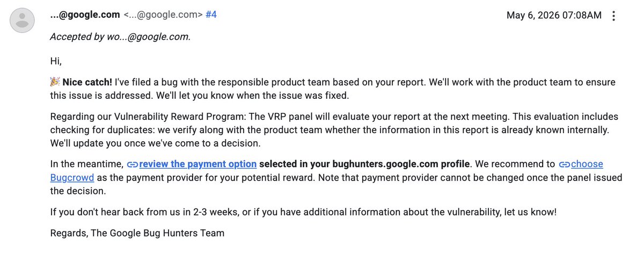Image resolution: width=644 pixels, height=253 pixels.
Task: Click the 'Accepted by wo...@google.com.' line
Action: [120, 37]
